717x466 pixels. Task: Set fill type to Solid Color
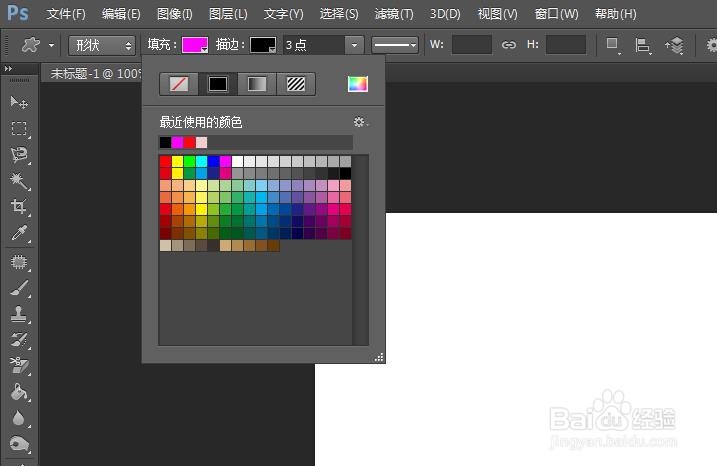tap(218, 84)
